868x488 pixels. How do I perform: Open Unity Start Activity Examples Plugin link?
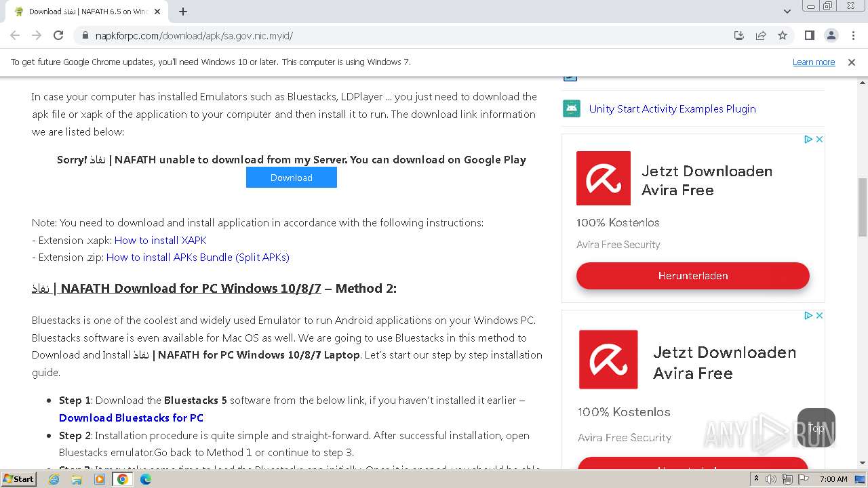(x=672, y=108)
